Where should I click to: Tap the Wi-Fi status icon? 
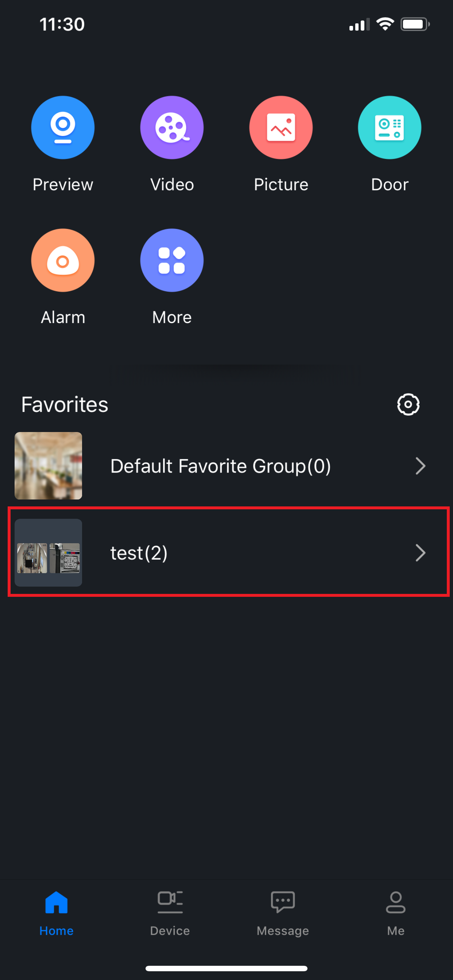[x=385, y=24]
